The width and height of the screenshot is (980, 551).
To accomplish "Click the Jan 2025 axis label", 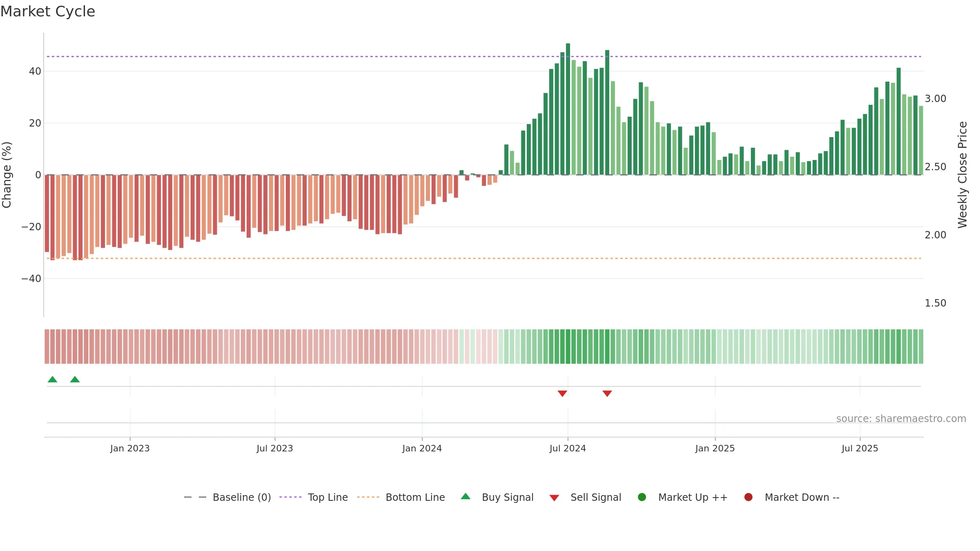I will tap(715, 449).
